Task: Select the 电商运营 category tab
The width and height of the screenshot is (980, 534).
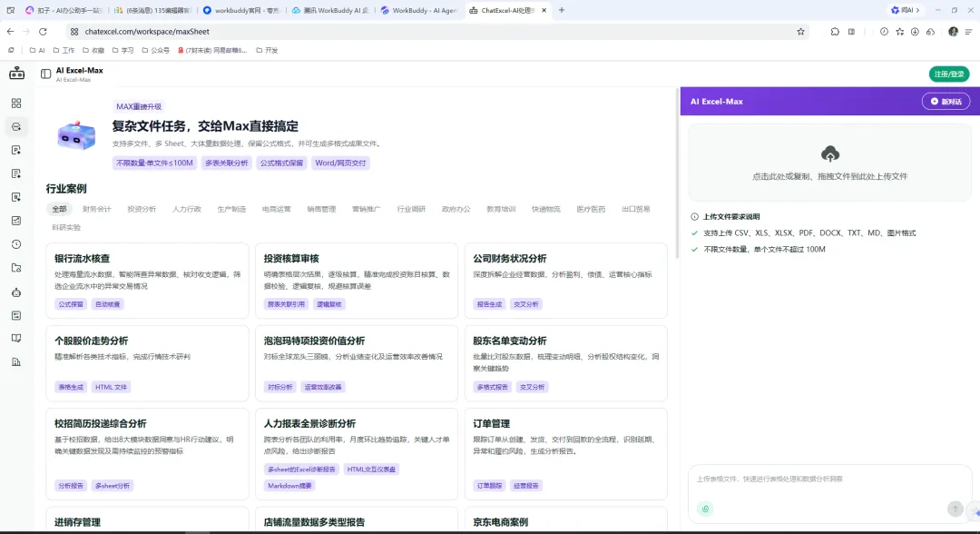Action: (x=276, y=209)
